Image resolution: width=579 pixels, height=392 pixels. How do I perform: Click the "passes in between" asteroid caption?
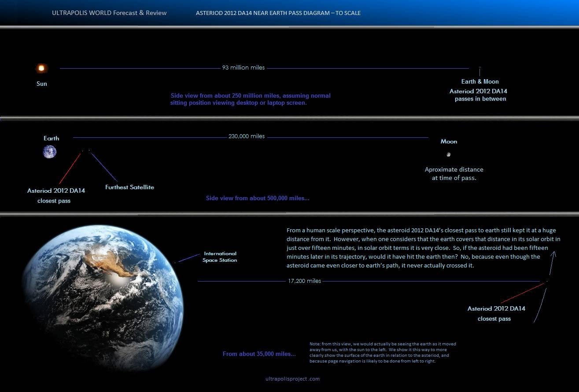pyautogui.click(x=478, y=95)
